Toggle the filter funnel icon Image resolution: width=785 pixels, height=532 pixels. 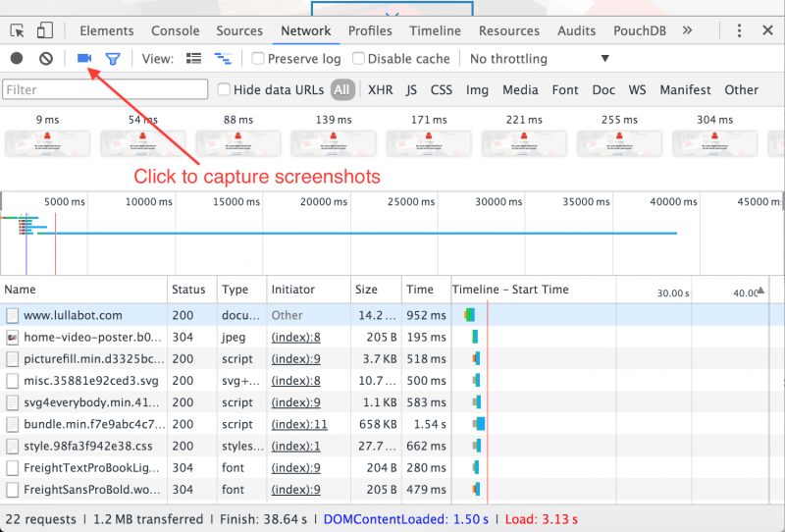click(x=113, y=59)
